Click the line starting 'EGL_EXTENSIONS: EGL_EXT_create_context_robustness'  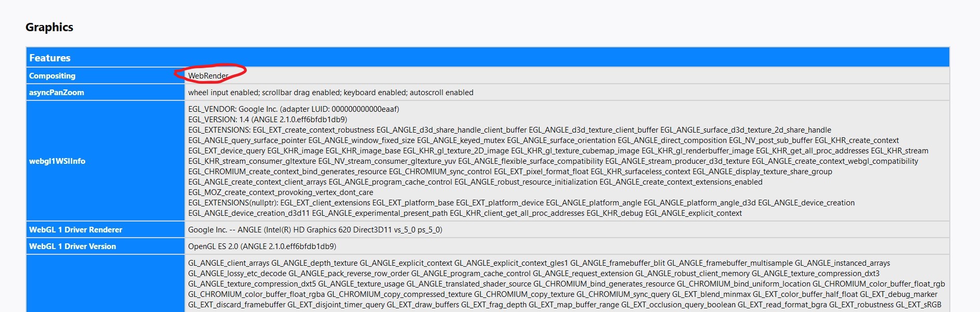pos(509,130)
